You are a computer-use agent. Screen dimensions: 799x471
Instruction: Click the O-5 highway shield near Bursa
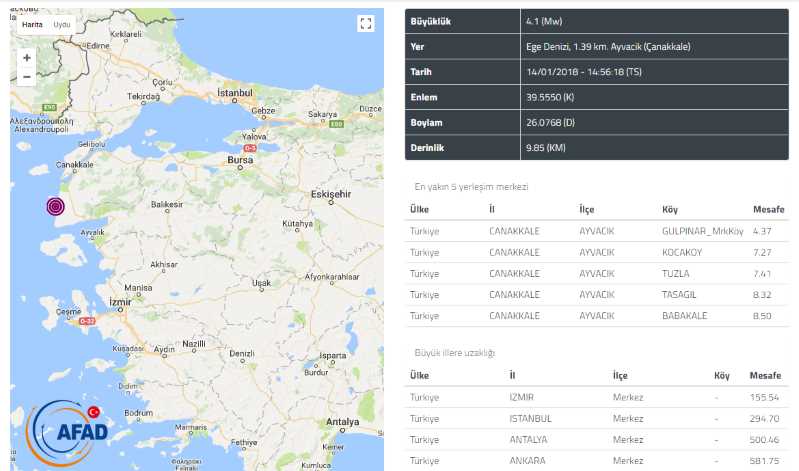(x=250, y=148)
